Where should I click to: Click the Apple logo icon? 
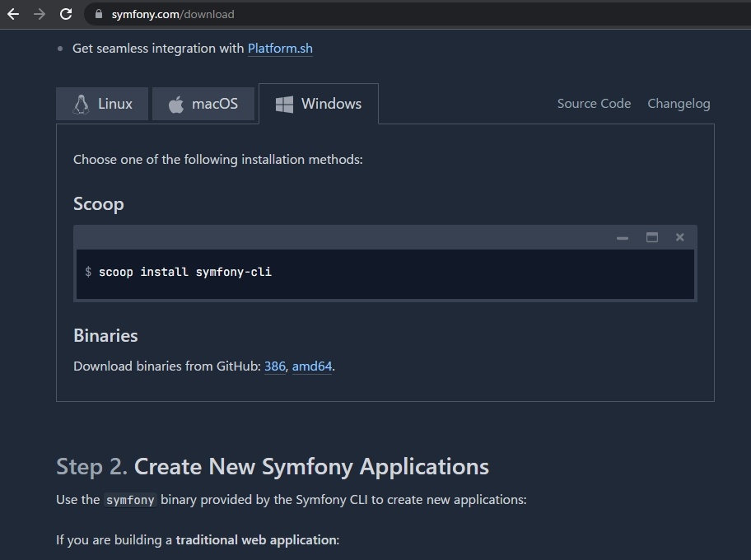point(175,105)
